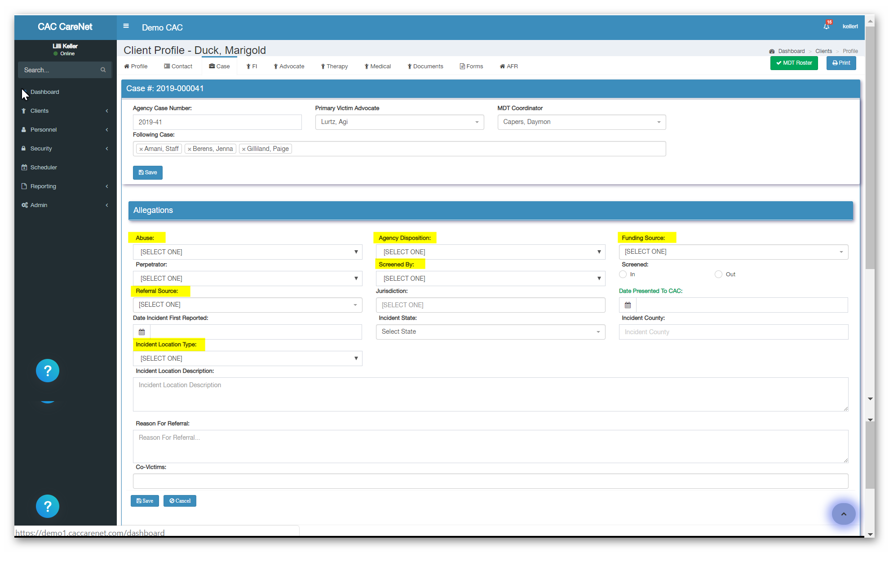Screen dimensions: 889x588
Task: Select the Screened Out radio button
Action: point(718,274)
